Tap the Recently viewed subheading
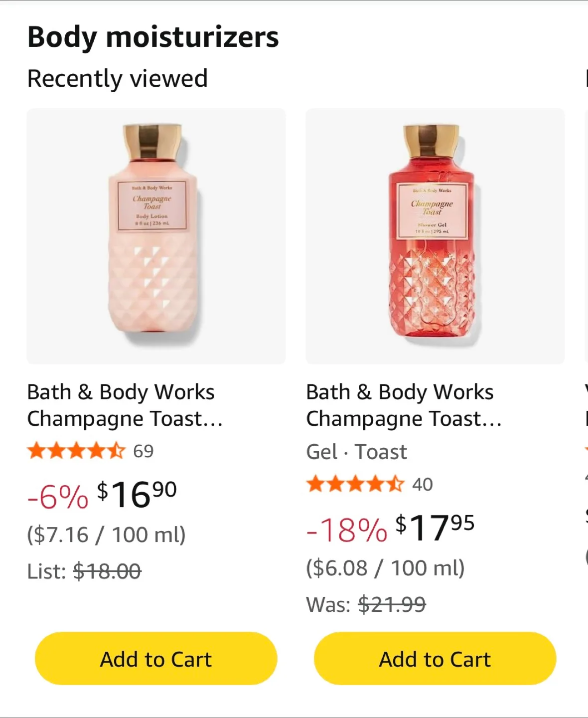Viewport: 588px width, 718px height. pyautogui.click(x=118, y=78)
